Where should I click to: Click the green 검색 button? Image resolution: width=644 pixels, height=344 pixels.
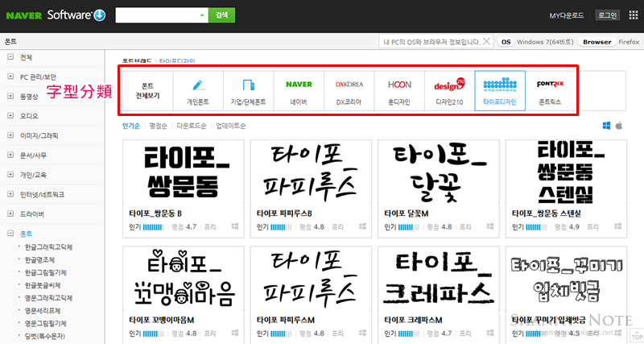(222, 15)
